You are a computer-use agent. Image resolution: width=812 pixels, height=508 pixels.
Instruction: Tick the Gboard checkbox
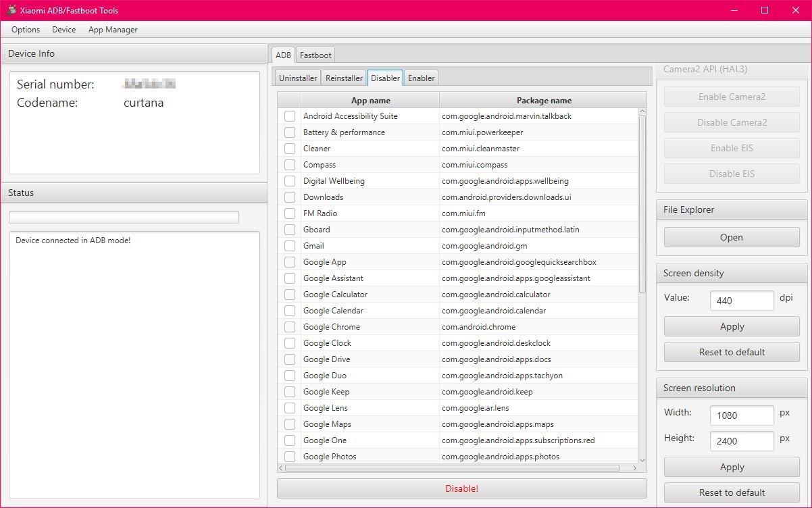coord(290,230)
